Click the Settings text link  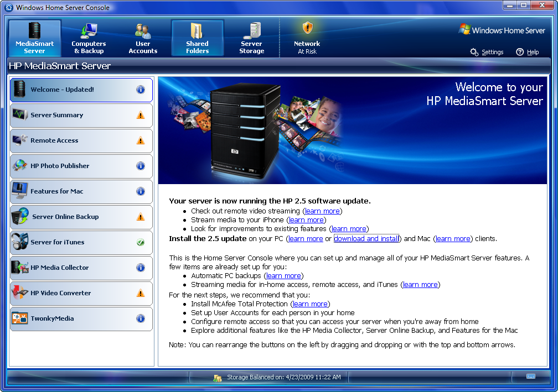[x=493, y=52]
